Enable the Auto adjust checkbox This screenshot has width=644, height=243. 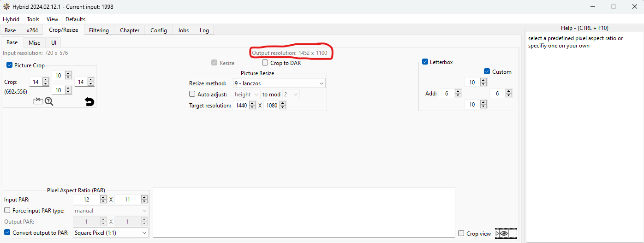(192, 94)
